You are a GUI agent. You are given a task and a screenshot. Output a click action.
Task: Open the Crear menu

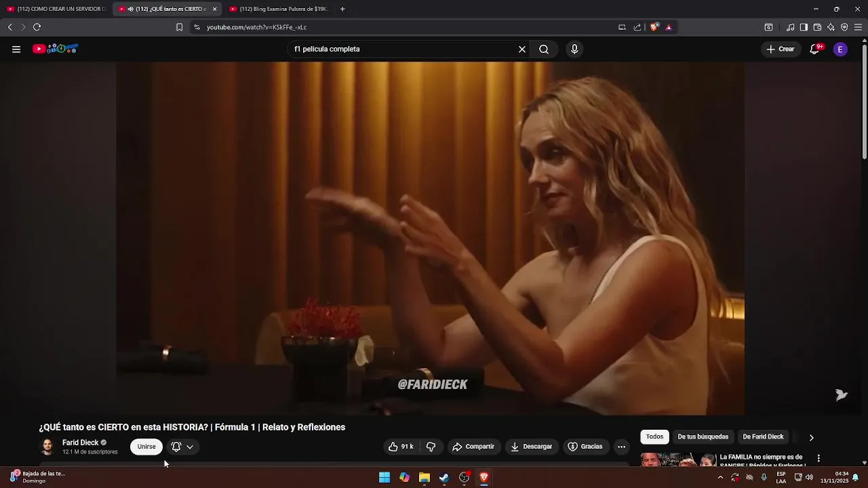coord(781,49)
